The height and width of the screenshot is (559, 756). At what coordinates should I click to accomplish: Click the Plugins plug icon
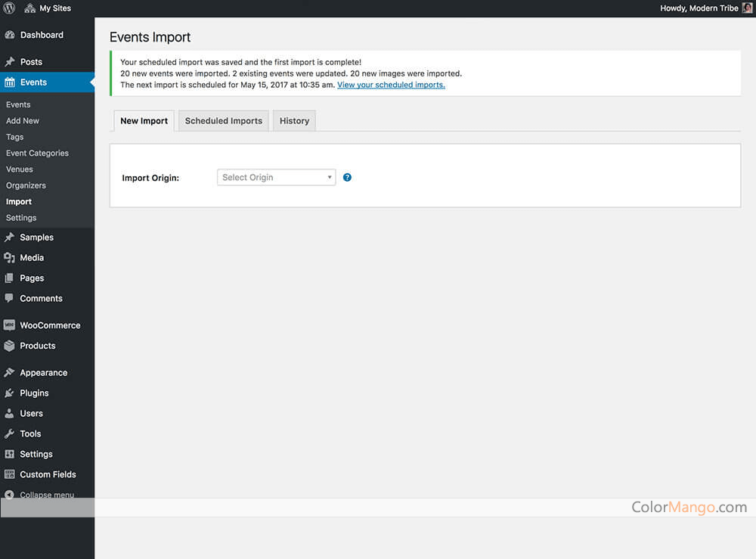[x=9, y=393]
